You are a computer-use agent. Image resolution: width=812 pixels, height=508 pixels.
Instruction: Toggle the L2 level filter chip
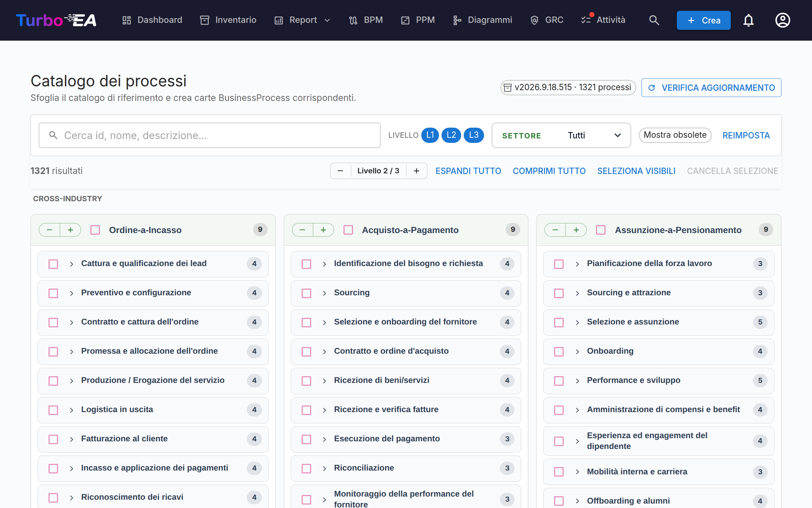pos(451,135)
